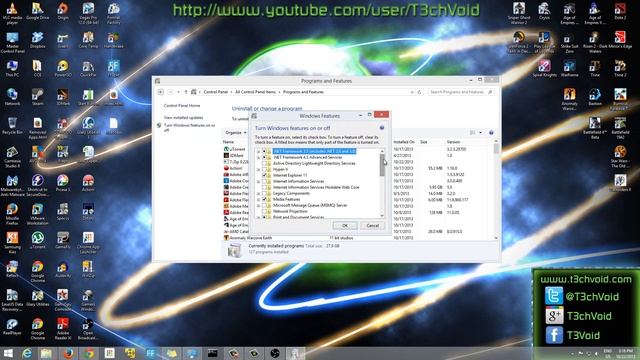Enable Internet Information Services checkbox
The height and width of the screenshot is (360, 640).
[x=264, y=181]
